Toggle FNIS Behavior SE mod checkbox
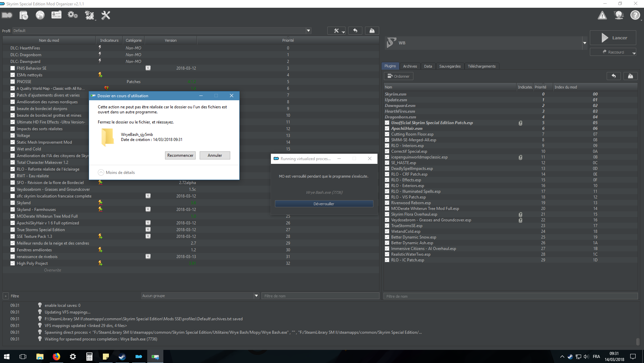The image size is (644, 363). [x=12, y=68]
